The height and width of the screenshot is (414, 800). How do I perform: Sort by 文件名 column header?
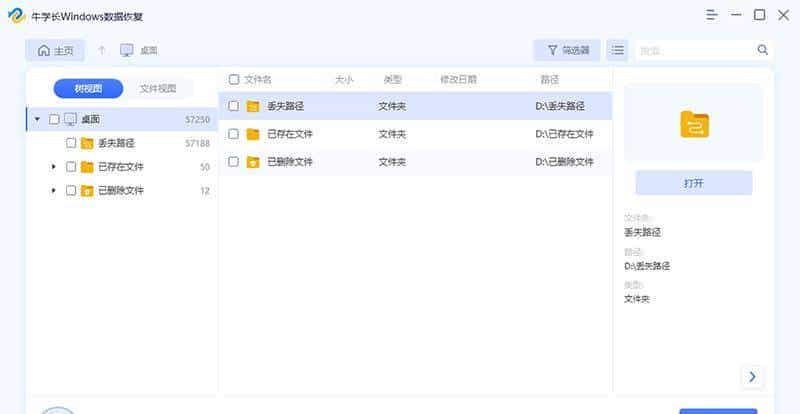click(258, 80)
